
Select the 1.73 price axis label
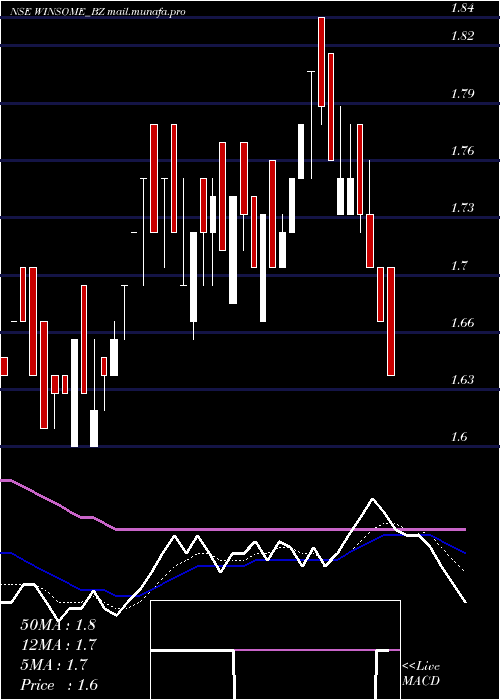(461, 208)
